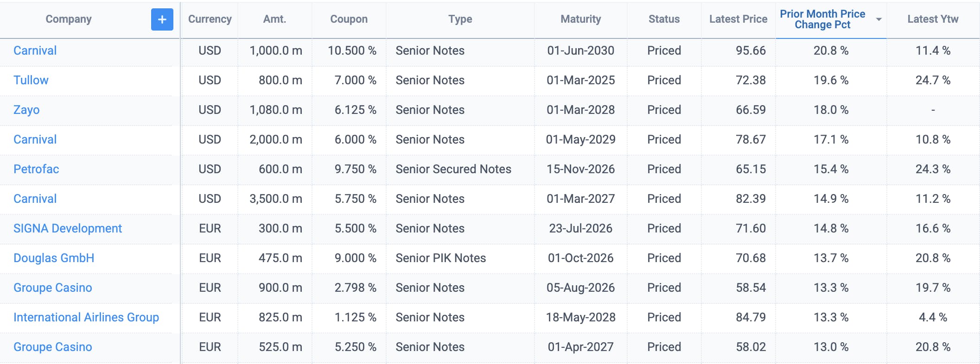Select the Senior PIK Notes type cell
The image size is (980, 364).
(441, 258)
